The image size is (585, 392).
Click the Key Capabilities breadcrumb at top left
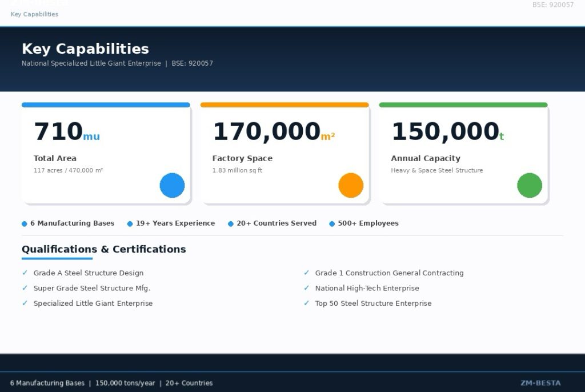[34, 14]
